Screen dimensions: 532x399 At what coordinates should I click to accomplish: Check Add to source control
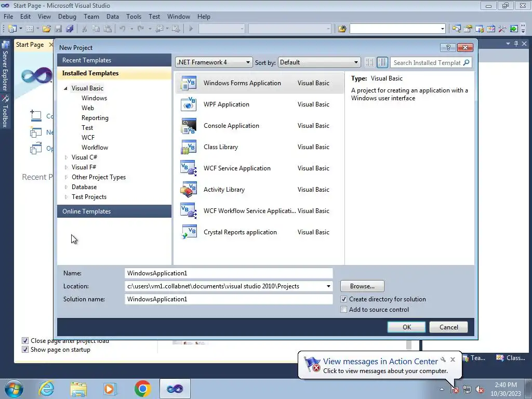tap(344, 310)
